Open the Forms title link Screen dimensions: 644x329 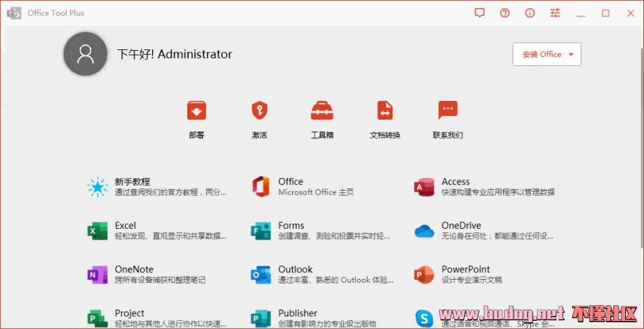tap(291, 226)
